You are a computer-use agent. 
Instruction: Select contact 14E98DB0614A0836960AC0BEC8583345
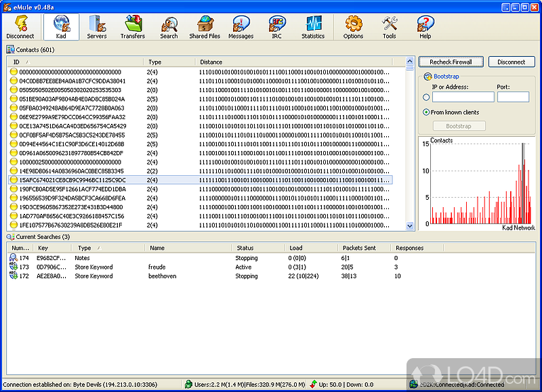click(200, 171)
